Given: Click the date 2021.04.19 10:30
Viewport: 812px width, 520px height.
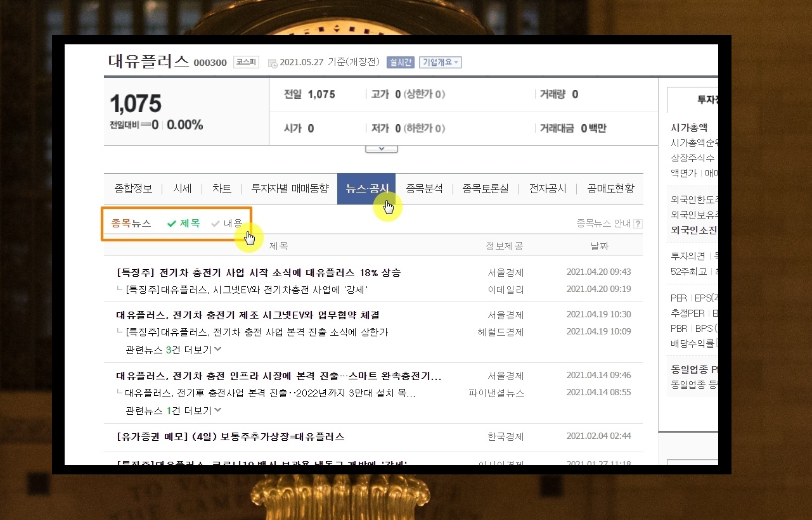Looking at the screenshot, I should [598, 315].
